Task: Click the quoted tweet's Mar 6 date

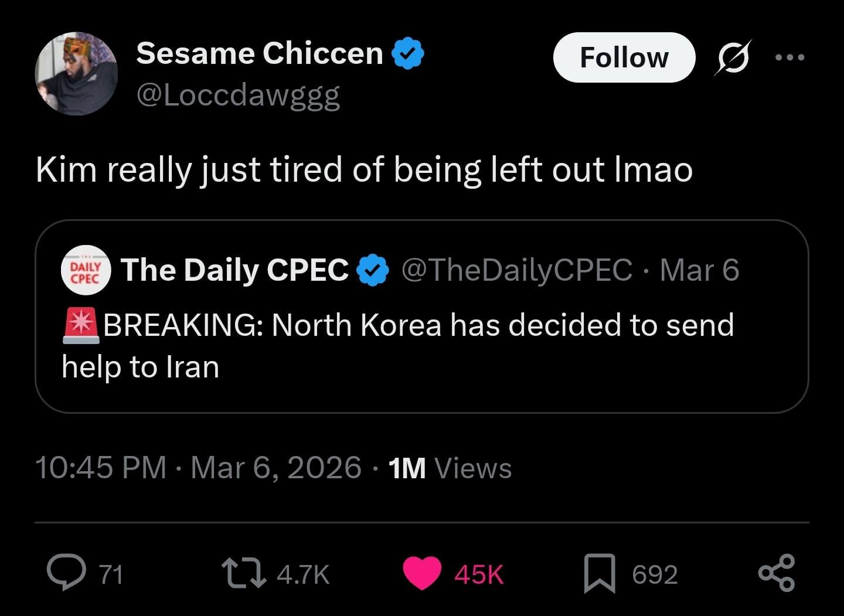Action: pos(699,270)
